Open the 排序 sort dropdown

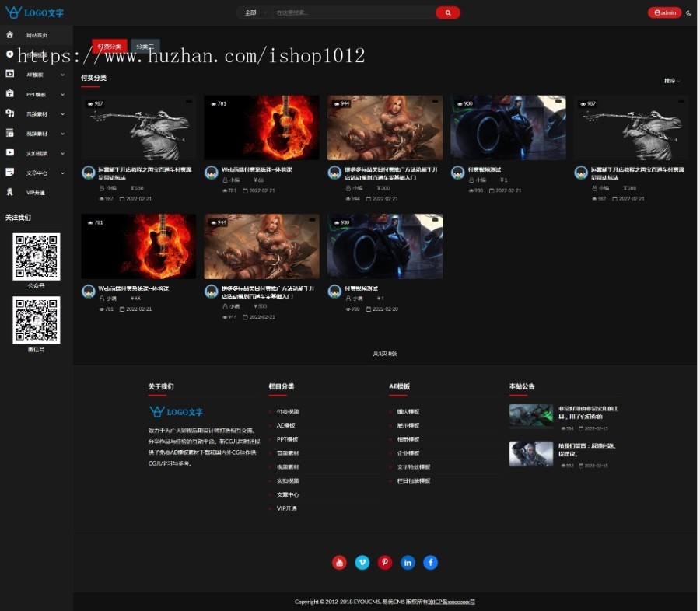[672, 81]
